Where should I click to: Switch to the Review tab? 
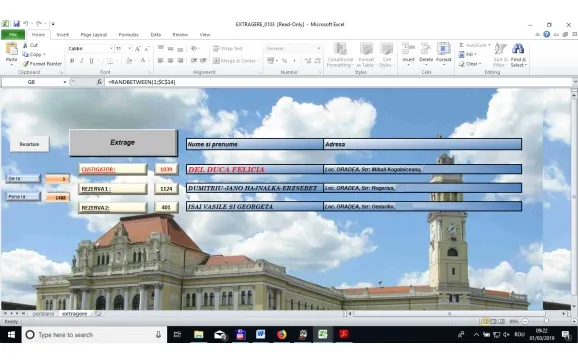point(180,35)
